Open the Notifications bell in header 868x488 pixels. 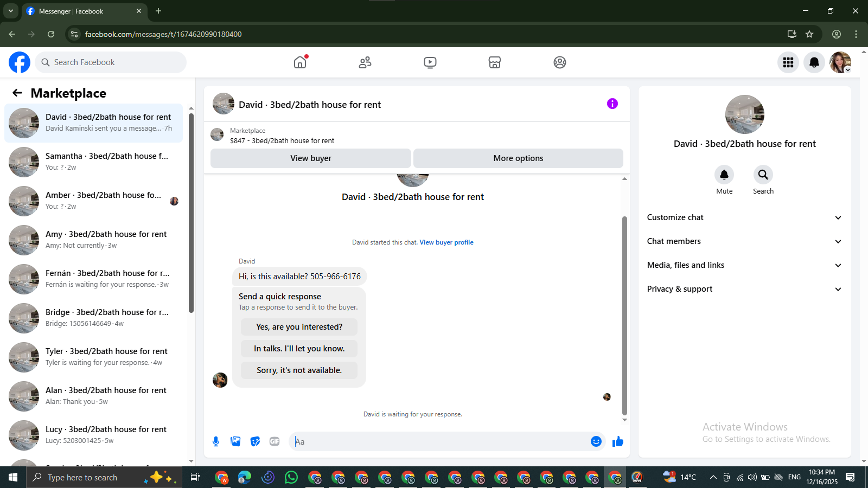click(x=814, y=62)
